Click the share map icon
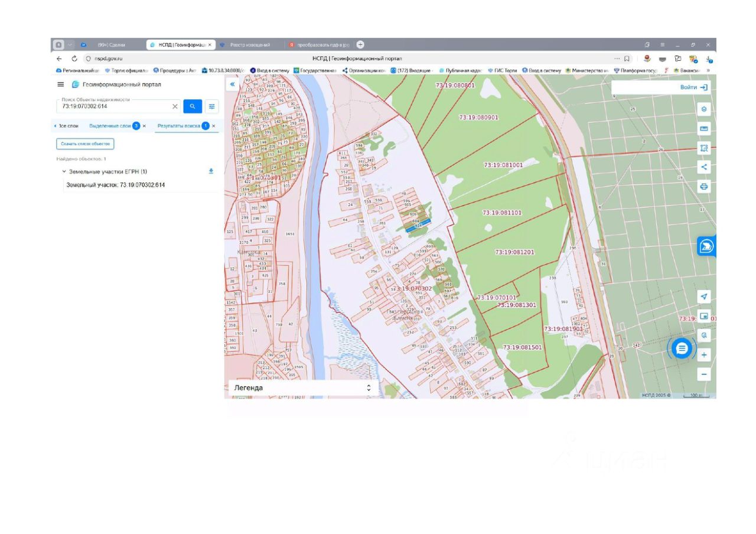Screen dimensions: 756x534 (703, 167)
